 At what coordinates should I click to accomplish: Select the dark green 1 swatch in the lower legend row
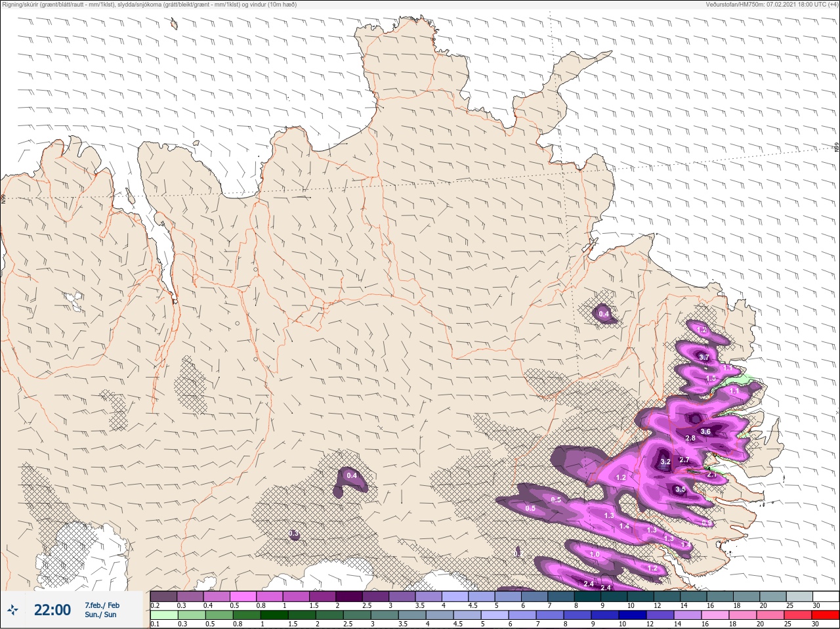coord(274,615)
